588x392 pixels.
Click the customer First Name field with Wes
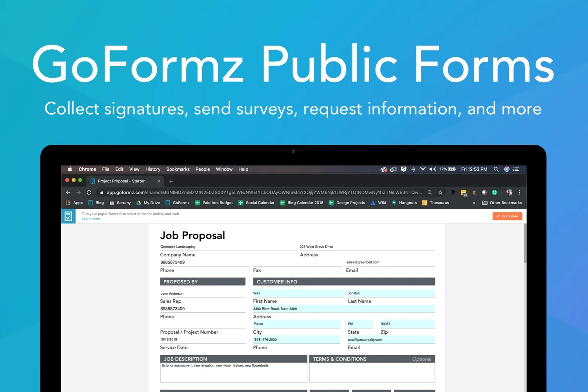(298, 293)
